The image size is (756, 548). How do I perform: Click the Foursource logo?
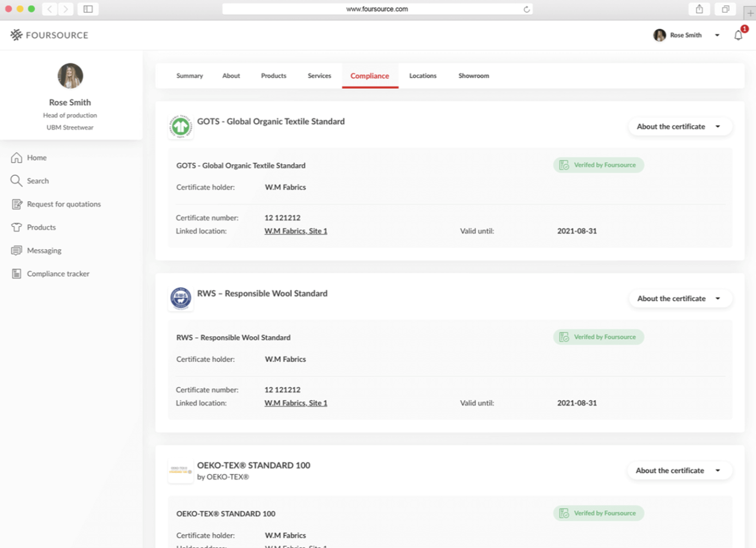pos(49,35)
